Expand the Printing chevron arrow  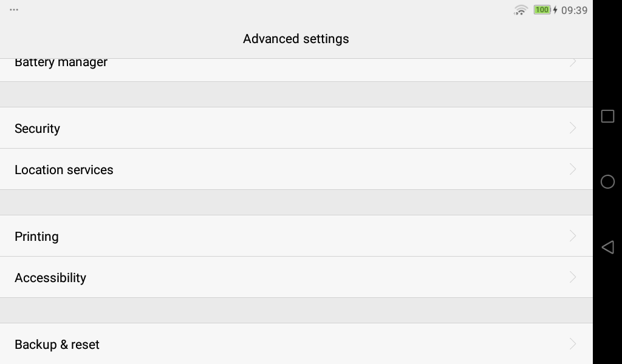573,236
